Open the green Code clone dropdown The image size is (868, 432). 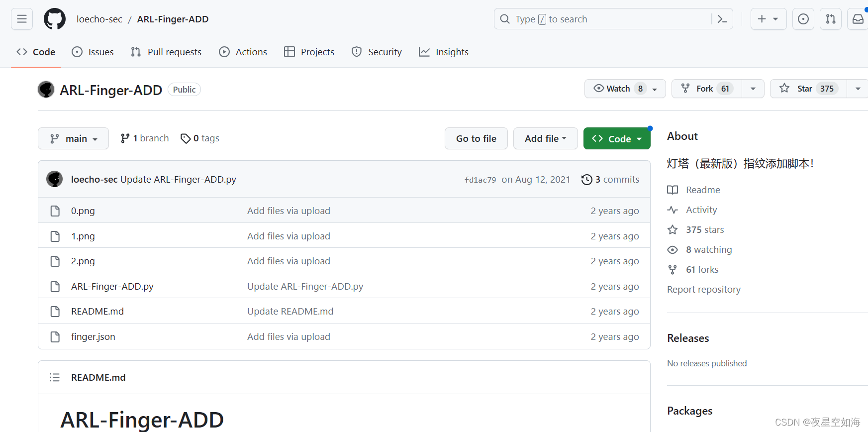coord(617,138)
